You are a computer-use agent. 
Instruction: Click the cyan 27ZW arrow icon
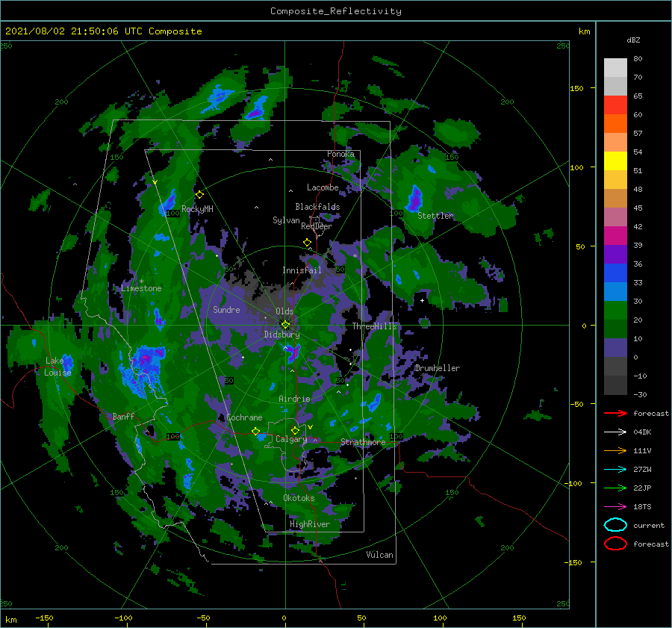pos(615,470)
